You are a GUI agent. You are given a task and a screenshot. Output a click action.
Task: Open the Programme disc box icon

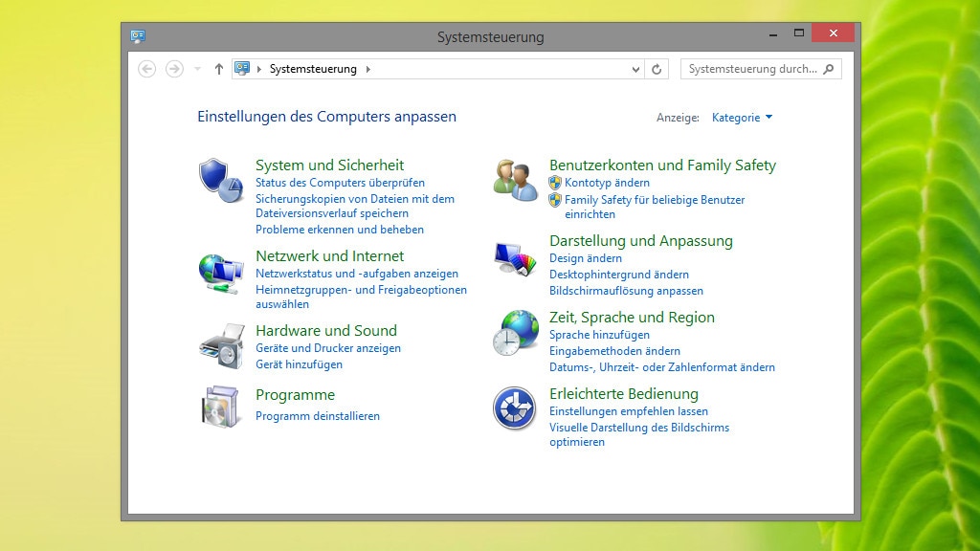coord(221,407)
